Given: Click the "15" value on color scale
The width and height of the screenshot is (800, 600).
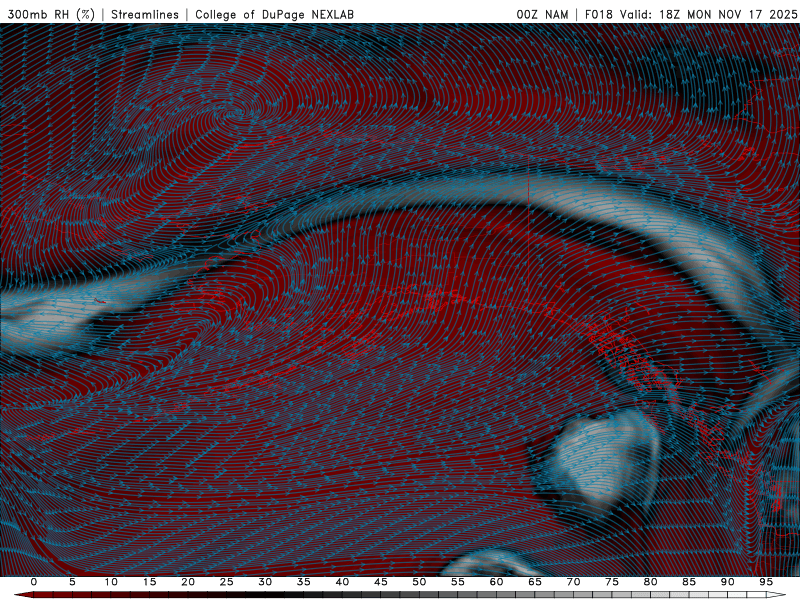Looking at the screenshot, I should (x=149, y=582).
